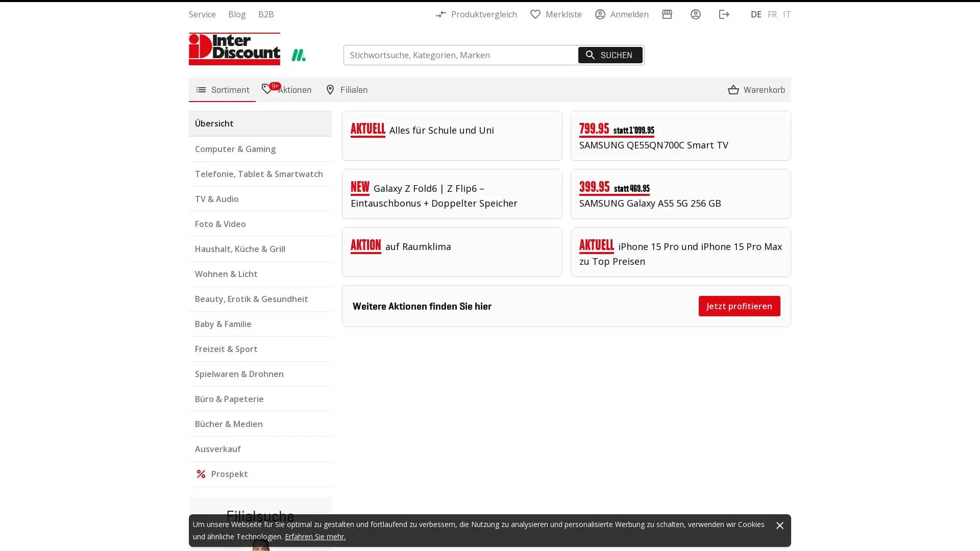Click the user account circle icon

point(696,14)
